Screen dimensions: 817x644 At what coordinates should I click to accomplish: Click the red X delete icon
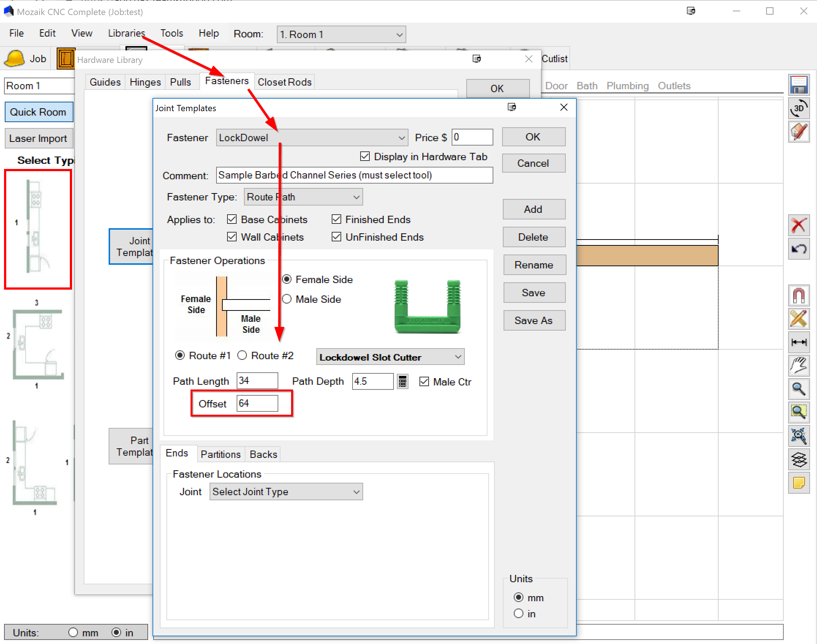pyautogui.click(x=798, y=226)
